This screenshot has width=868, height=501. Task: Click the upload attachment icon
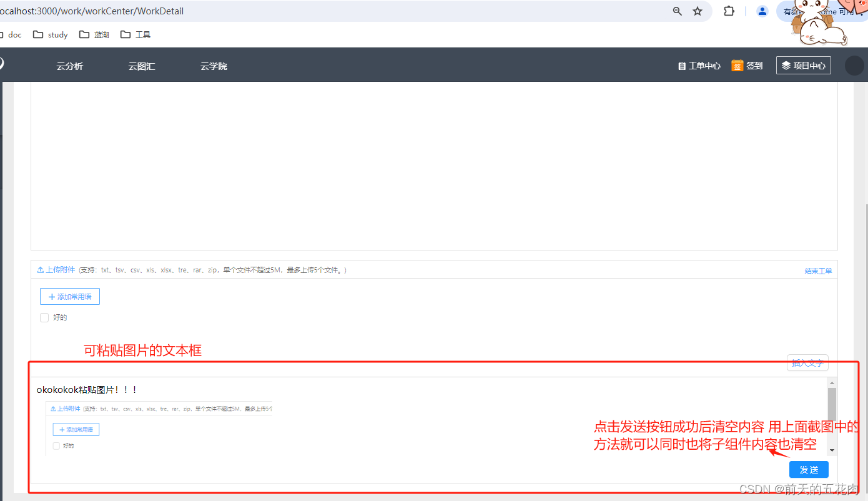tap(41, 269)
